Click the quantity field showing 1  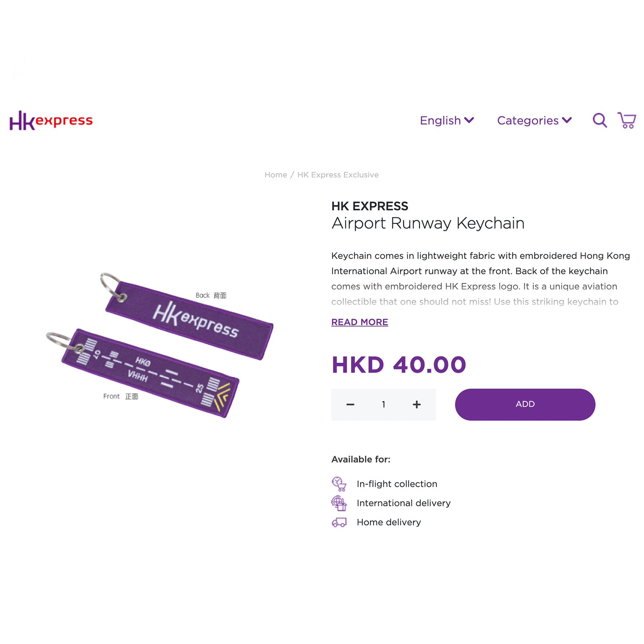[383, 404]
